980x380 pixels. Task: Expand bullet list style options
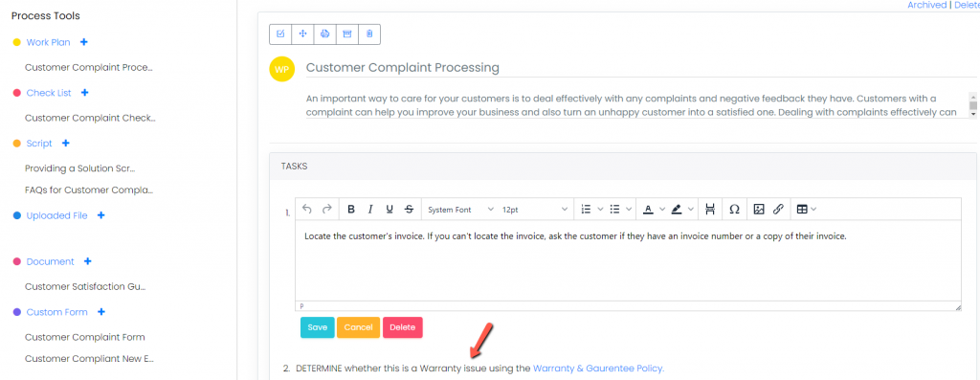(x=629, y=210)
